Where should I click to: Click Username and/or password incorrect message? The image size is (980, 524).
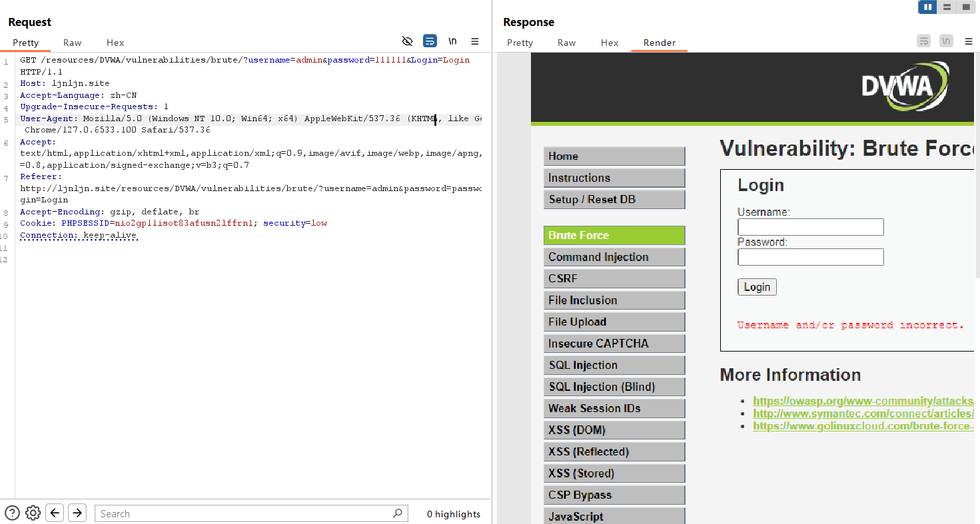(851, 325)
